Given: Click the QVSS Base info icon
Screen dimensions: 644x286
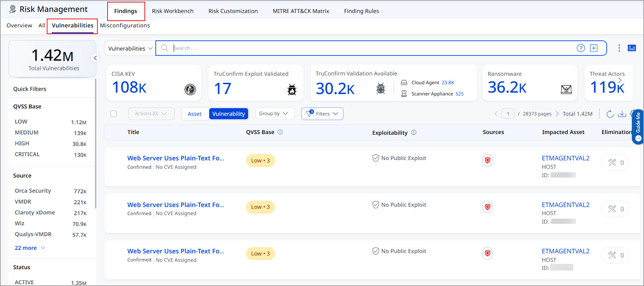Looking at the screenshot, I should 280,132.
